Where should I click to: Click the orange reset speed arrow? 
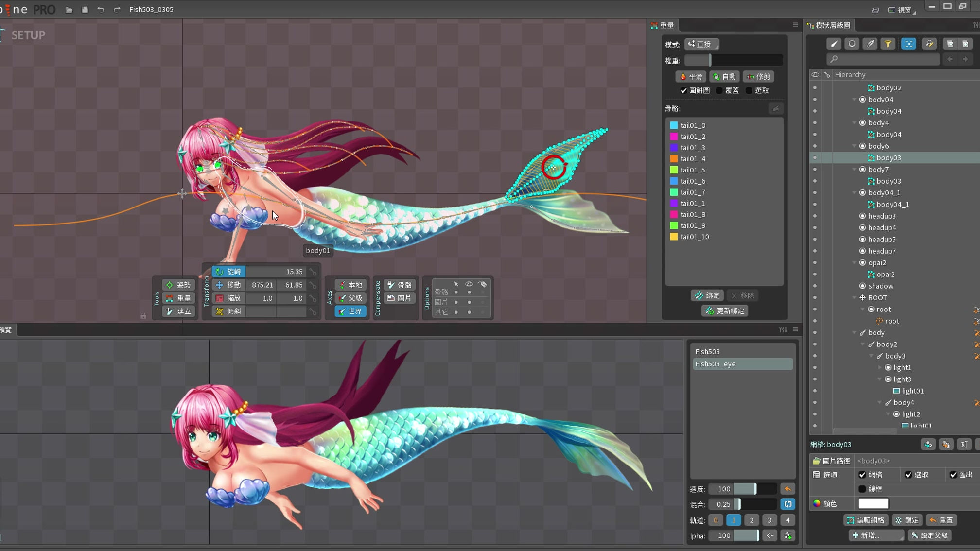pyautogui.click(x=787, y=489)
